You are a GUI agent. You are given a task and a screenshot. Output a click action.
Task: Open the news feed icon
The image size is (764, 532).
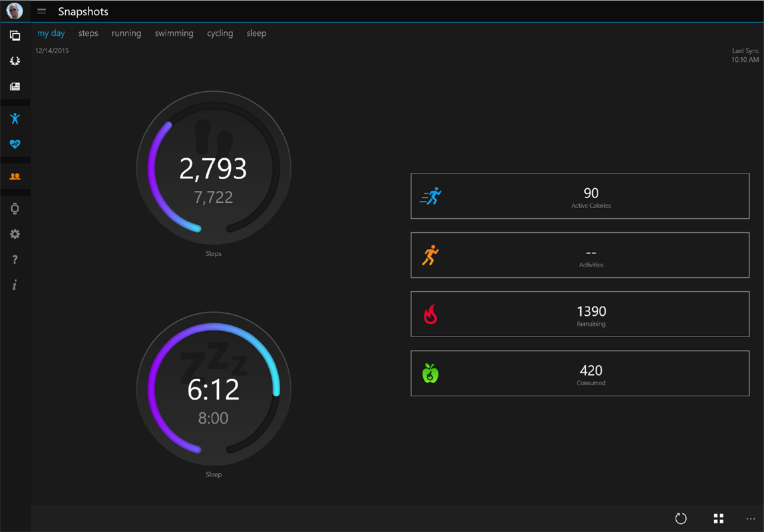coord(15,86)
